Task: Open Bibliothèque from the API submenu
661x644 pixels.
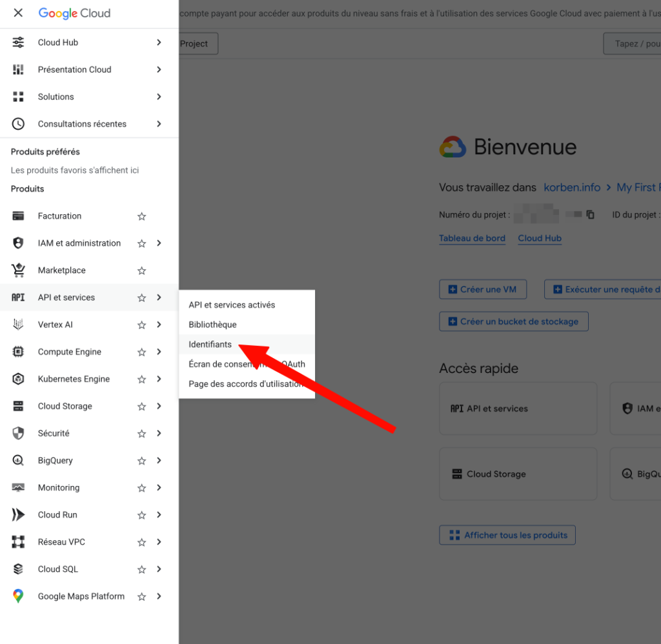Action: (x=212, y=325)
